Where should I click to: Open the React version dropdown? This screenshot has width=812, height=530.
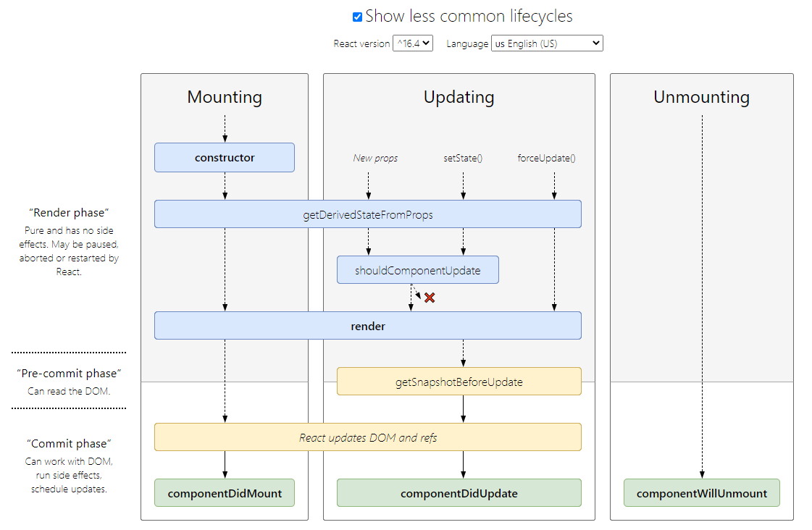413,43
